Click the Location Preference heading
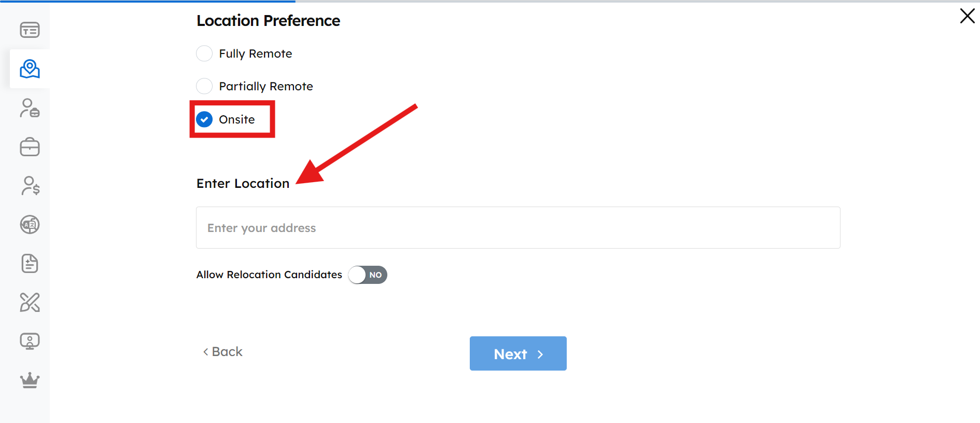Image resolution: width=980 pixels, height=423 pixels. pos(268,21)
